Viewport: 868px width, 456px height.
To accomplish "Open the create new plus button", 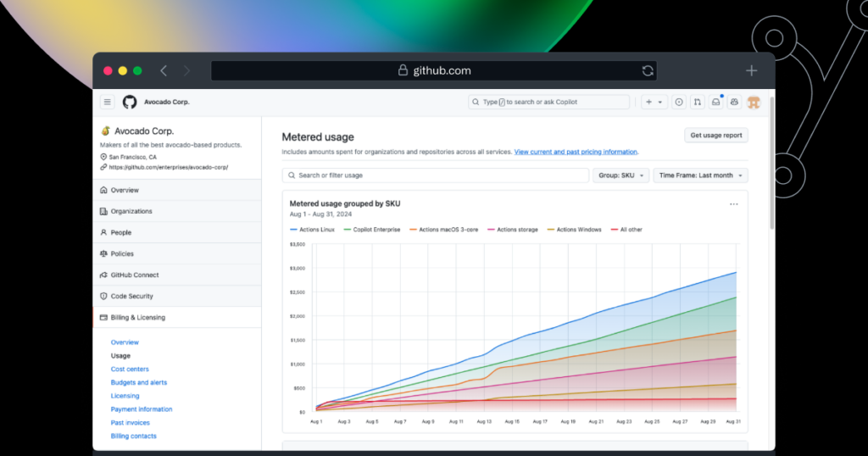I will (x=648, y=102).
